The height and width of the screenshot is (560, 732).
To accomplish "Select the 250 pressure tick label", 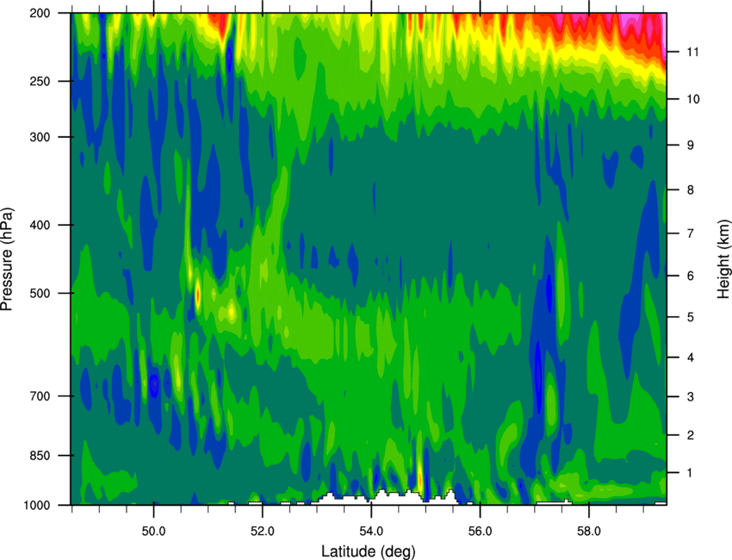I will (x=40, y=81).
